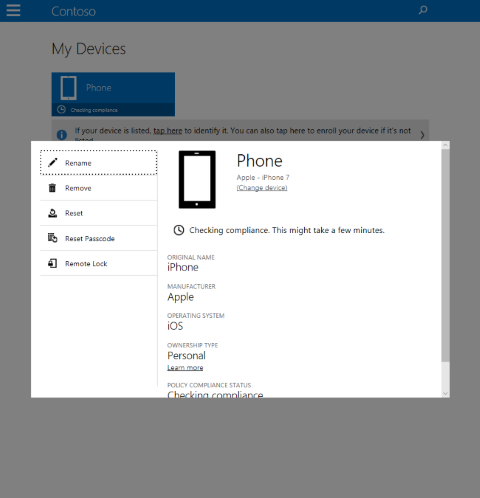Follow the 'tap here' link in banner
The height and width of the screenshot is (498, 480).
(x=168, y=131)
